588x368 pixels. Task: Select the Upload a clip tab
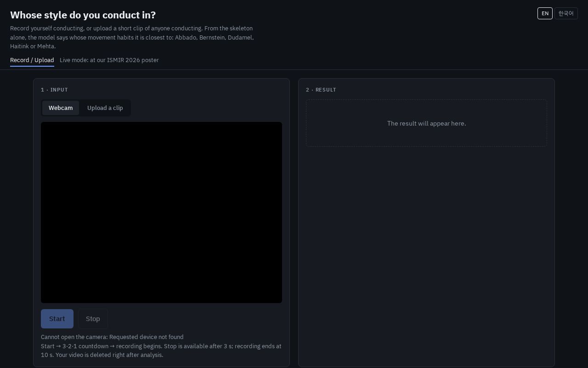coord(105,108)
